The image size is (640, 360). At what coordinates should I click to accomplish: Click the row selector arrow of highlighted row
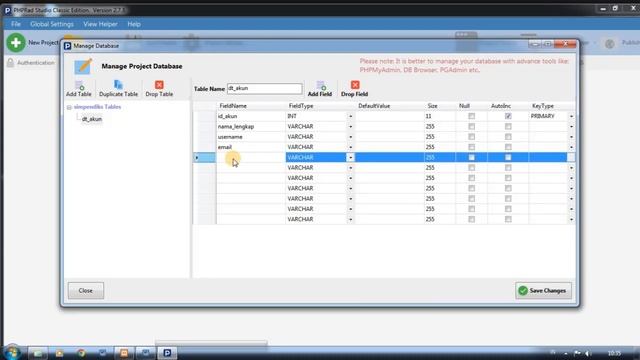coord(197,158)
